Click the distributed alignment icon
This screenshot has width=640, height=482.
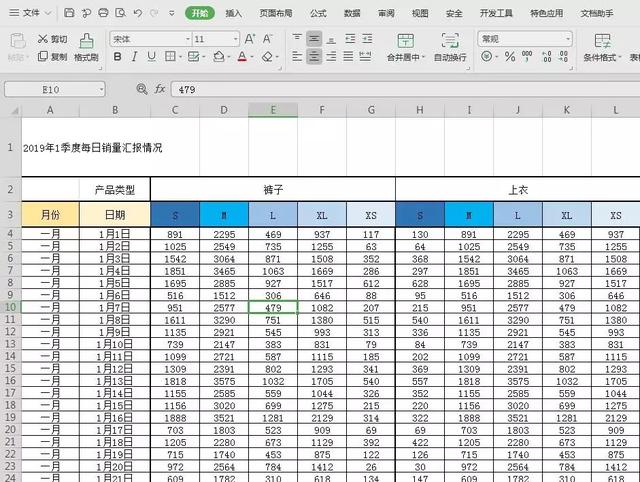366,56
